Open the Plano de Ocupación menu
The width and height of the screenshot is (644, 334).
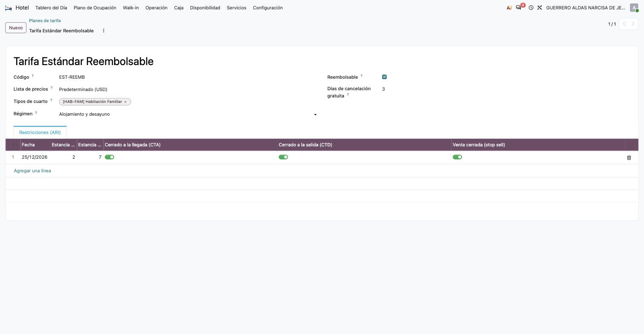click(x=95, y=8)
